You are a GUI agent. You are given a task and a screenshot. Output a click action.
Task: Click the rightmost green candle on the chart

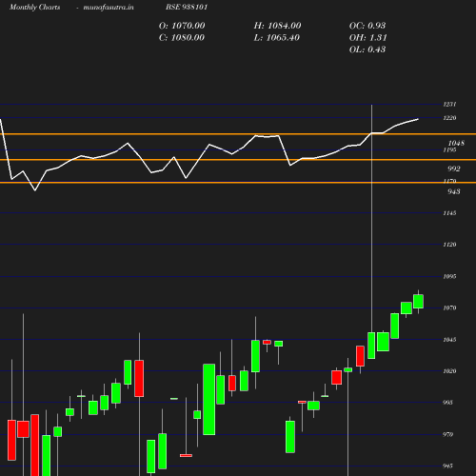418,302
